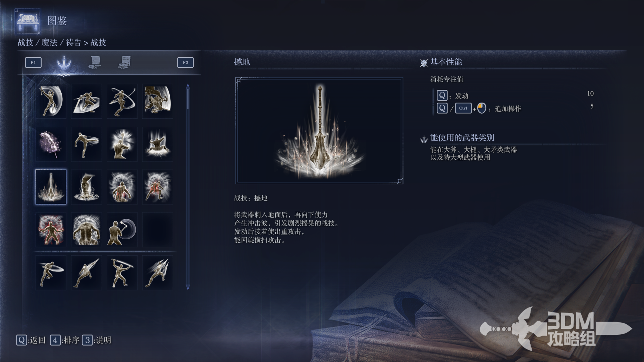Click the Q 返回 back prompt
The width and height of the screenshot is (644, 362).
pos(31,340)
